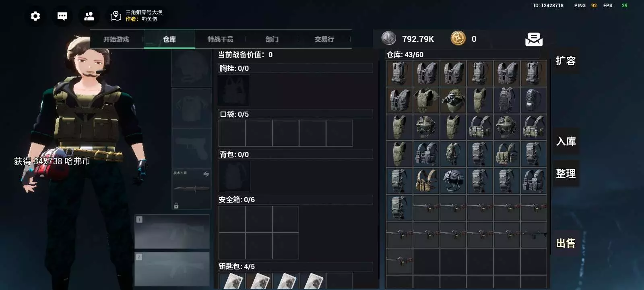Open the mailbox envelope icon
This screenshot has width=644, height=290.
coord(534,39)
